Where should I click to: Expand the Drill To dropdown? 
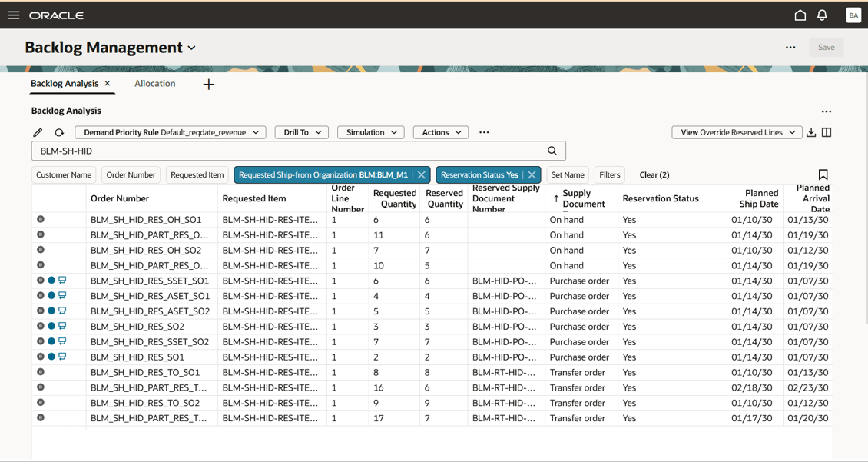click(x=301, y=131)
